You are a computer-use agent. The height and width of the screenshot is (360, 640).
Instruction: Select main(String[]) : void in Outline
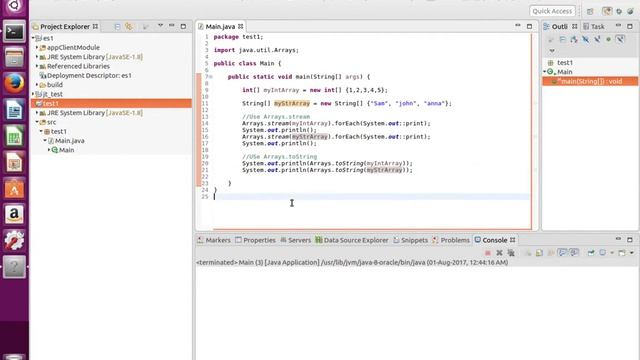590,81
